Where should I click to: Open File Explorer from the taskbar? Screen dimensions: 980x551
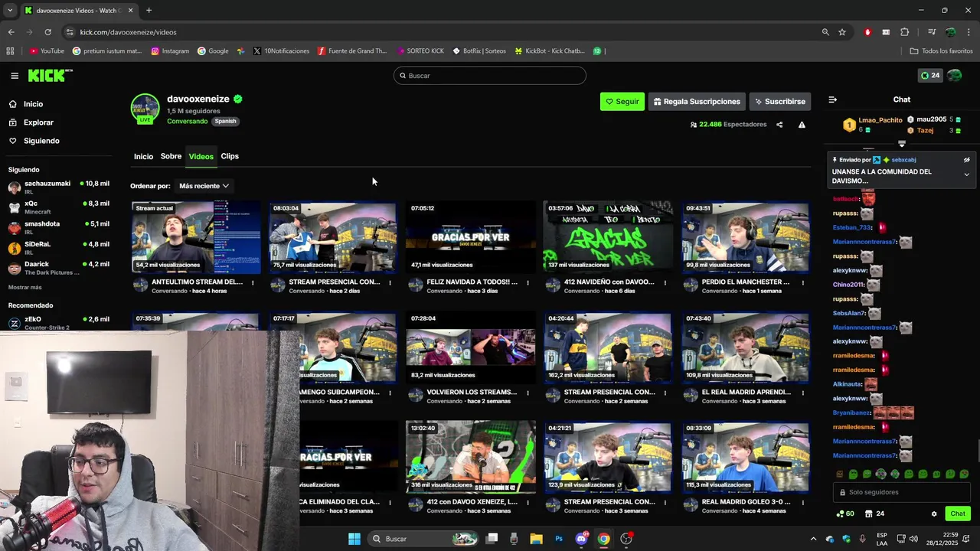tap(536, 539)
